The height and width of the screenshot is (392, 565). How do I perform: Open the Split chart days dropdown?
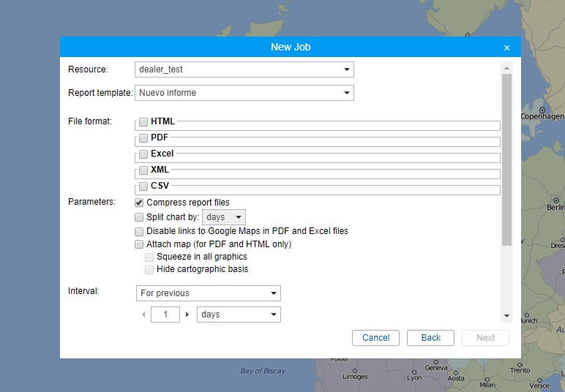[224, 217]
